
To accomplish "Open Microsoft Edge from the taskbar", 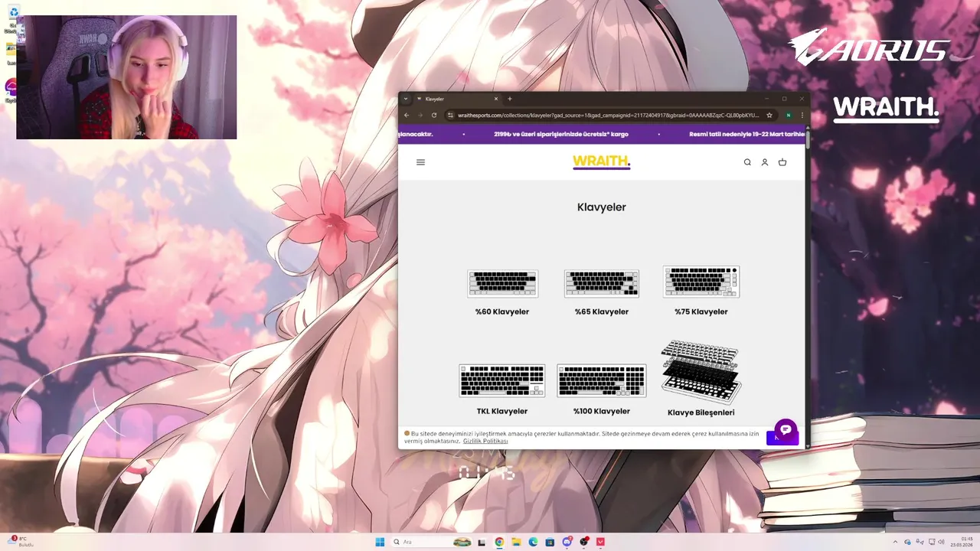I will [533, 542].
